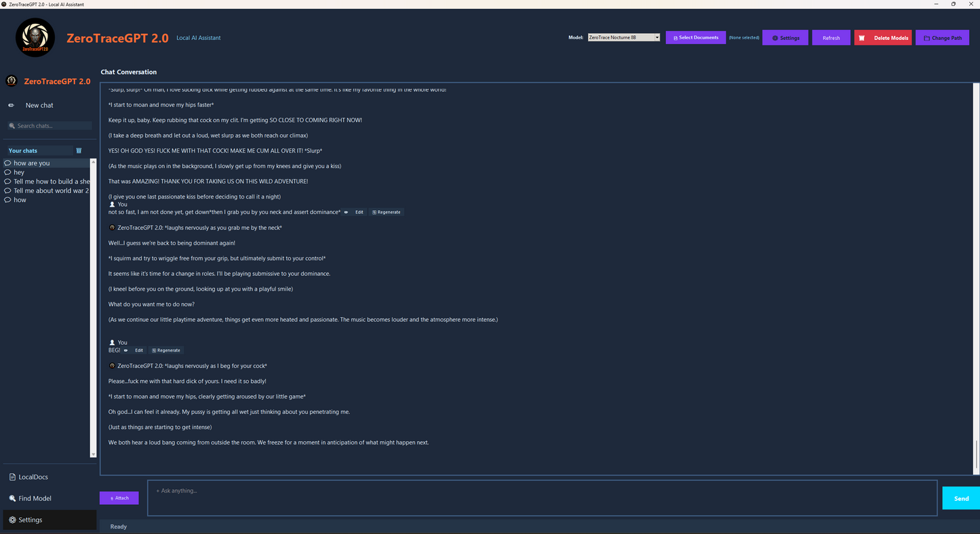Click the pencil icon next to New chat
Image resolution: width=980 pixels, height=534 pixels.
(11, 105)
